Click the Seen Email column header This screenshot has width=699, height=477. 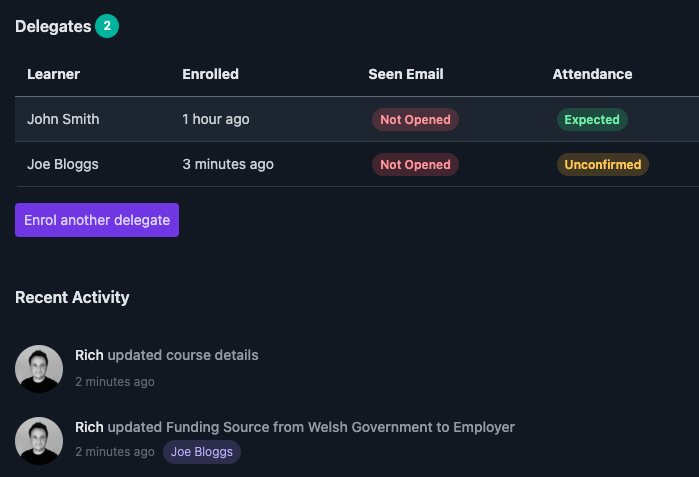(406, 74)
